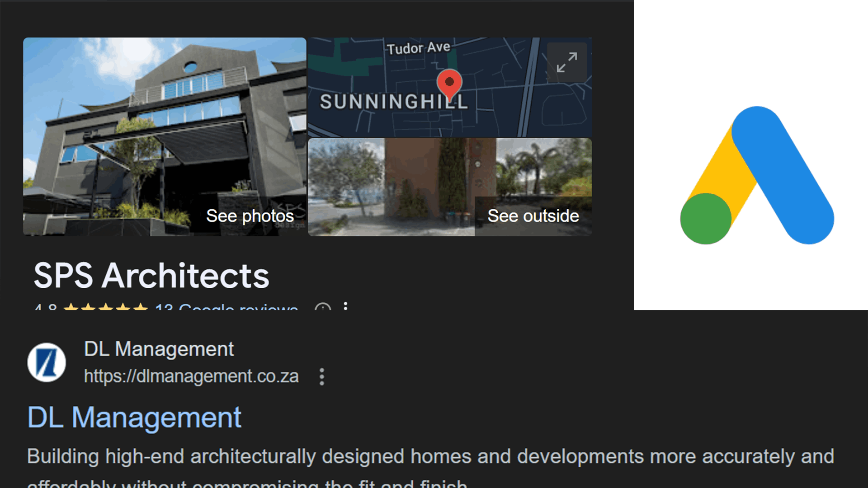The height and width of the screenshot is (488, 868).
Task: Click the https://dlmanagement.co.za URL text
Action: [191, 376]
